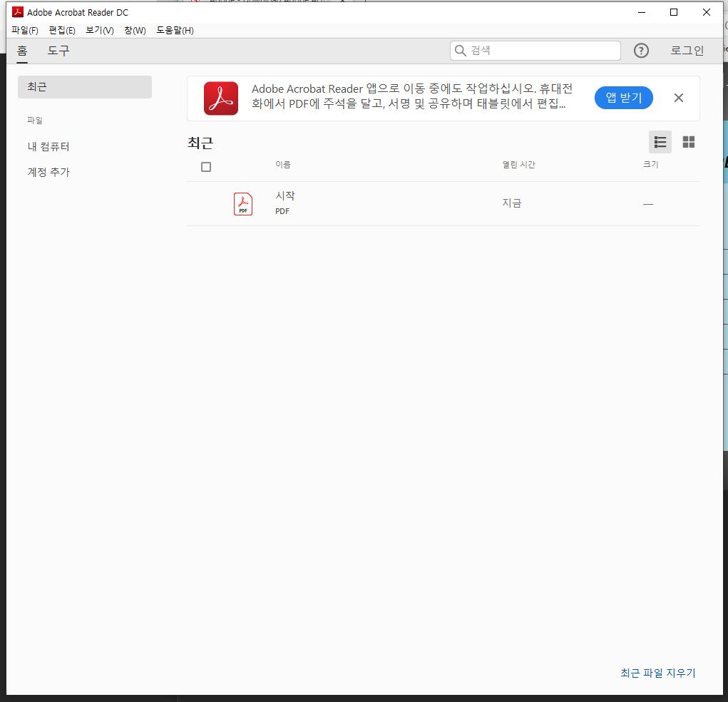The width and height of the screenshot is (728, 702).
Task: Minimize the Acrobat Reader window
Action: [642, 12]
